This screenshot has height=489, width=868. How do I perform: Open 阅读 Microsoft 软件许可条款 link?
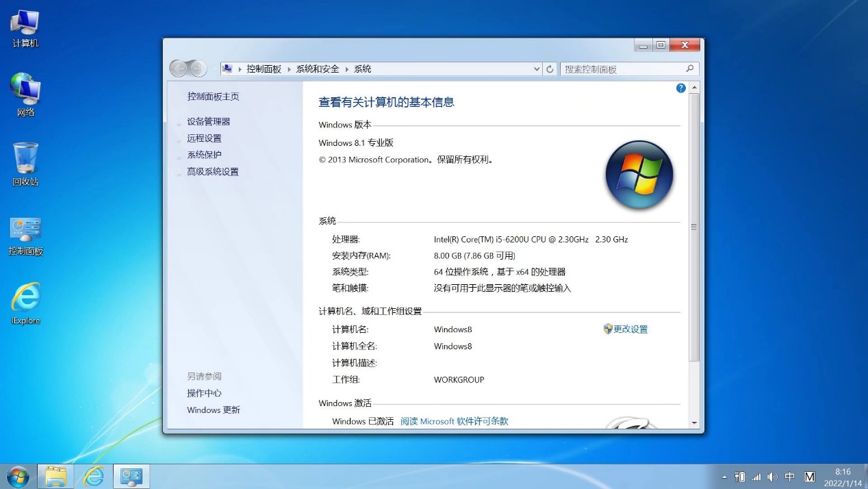pos(455,421)
